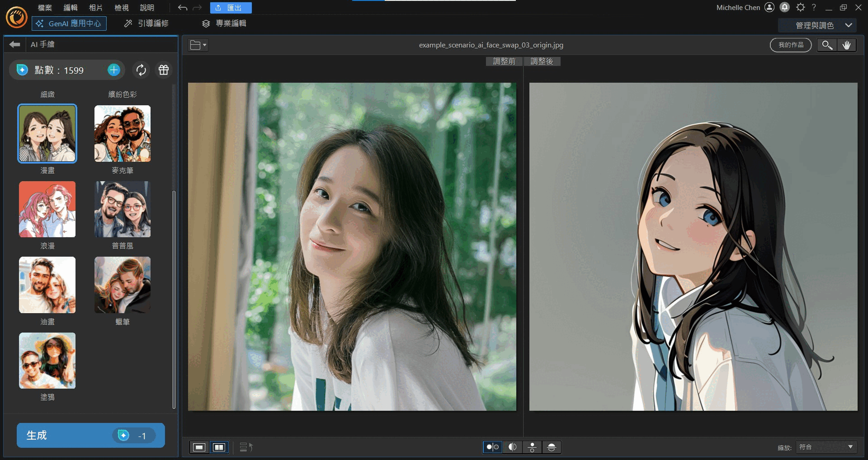The height and width of the screenshot is (460, 868).
Task: Click the plus icon to add points
Action: [x=113, y=70]
